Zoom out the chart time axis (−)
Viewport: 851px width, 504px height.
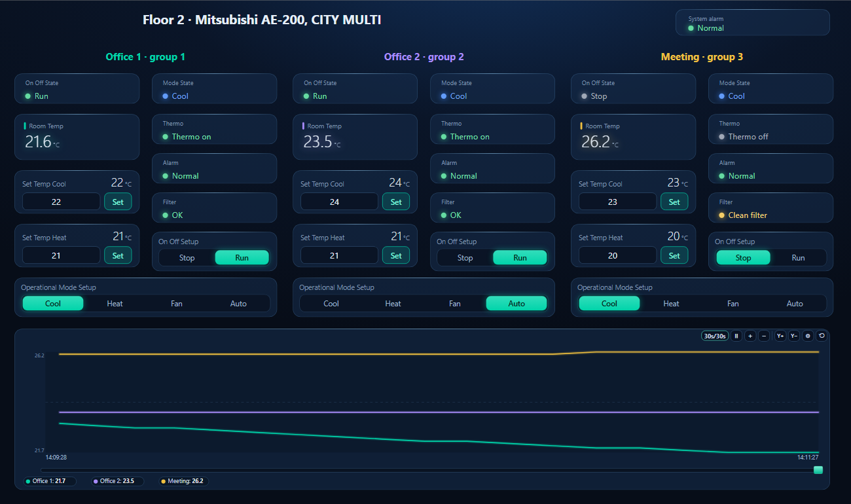(764, 336)
